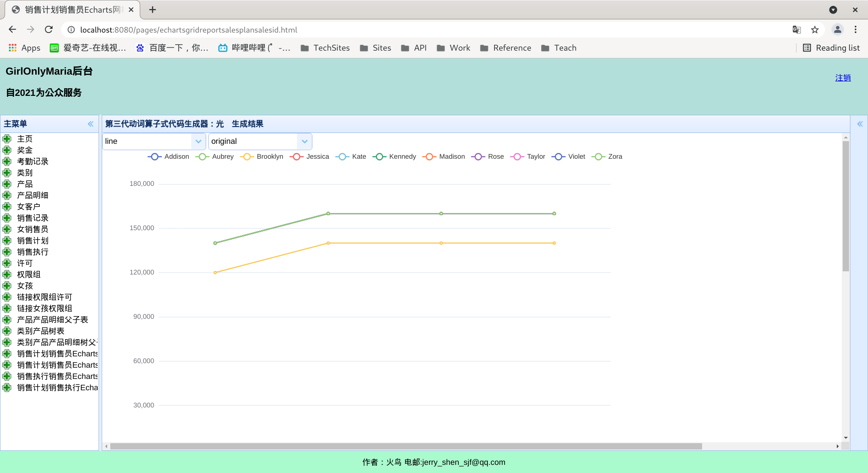Open the chart type 'line' dropdown arrow
This screenshot has height=473, width=868.
(x=198, y=142)
